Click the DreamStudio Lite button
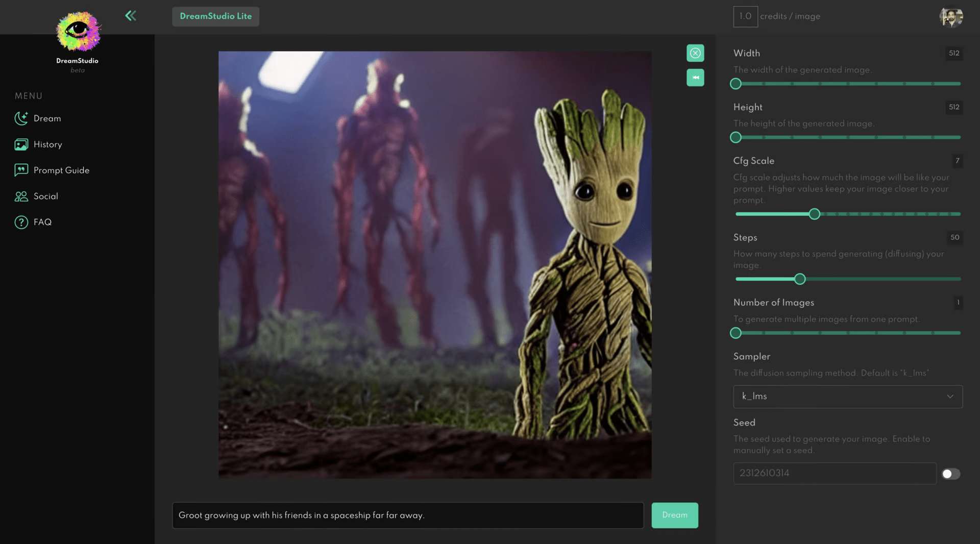Image resolution: width=980 pixels, height=544 pixels. (215, 16)
